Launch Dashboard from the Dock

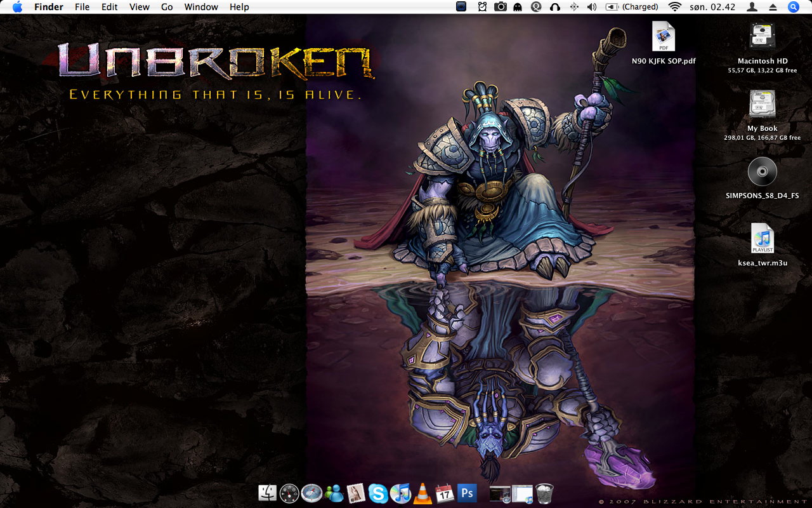289,493
